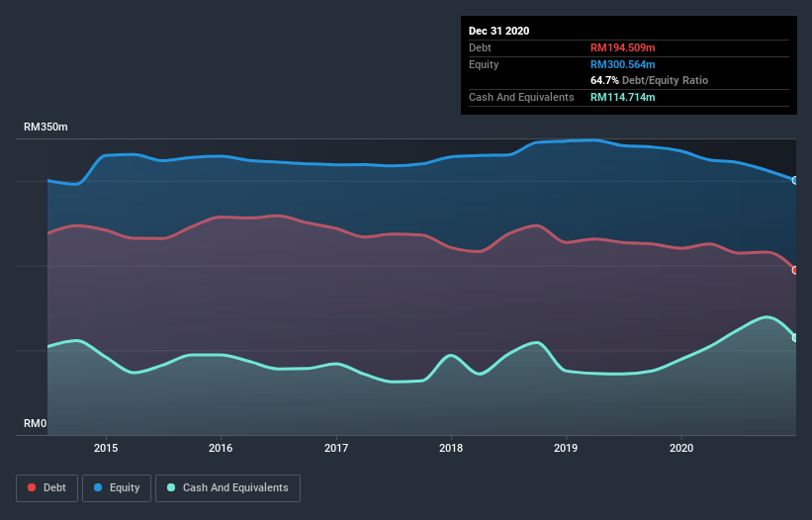Click the Debt label in the tooltip
The width and height of the screenshot is (812, 520).
480,47
